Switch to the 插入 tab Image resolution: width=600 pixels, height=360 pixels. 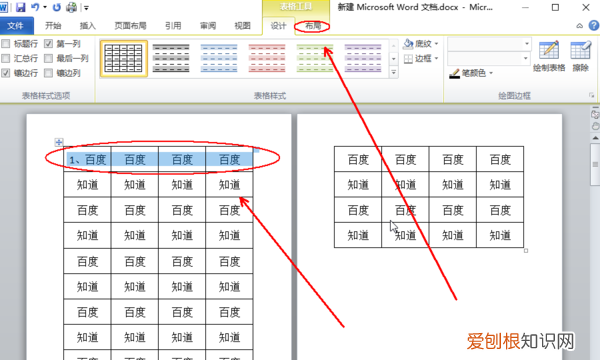click(87, 26)
